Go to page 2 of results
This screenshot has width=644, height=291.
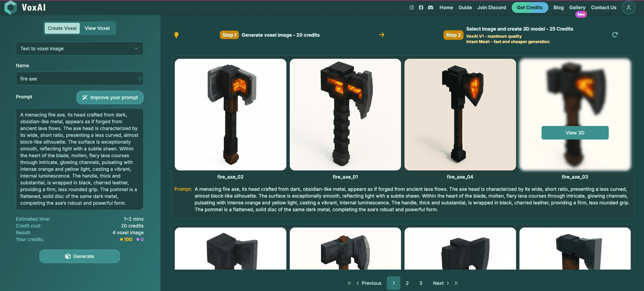(x=407, y=283)
